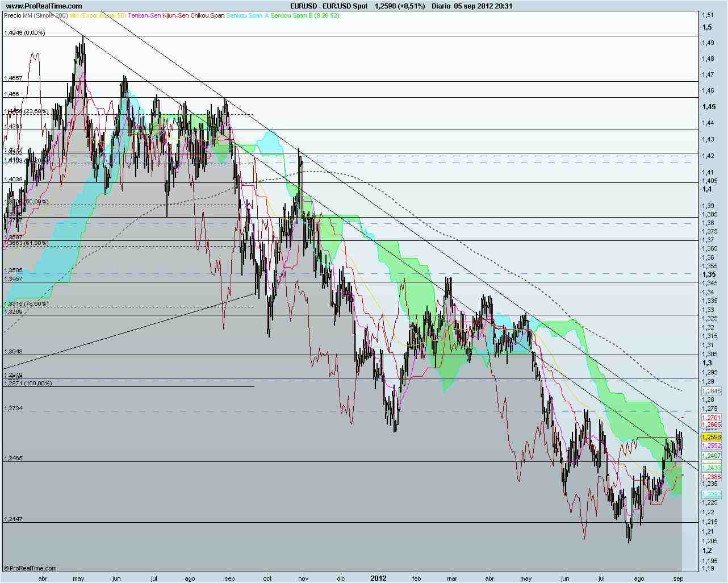This screenshot has height=583, width=728.
Task: Toggle the Senkou Span A legend entry
Action: 246,16
